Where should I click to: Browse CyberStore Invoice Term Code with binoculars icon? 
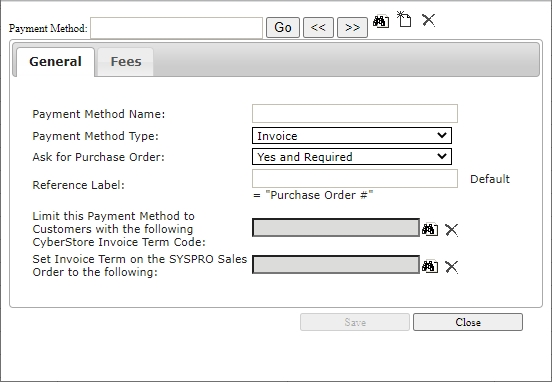[430, 229]
